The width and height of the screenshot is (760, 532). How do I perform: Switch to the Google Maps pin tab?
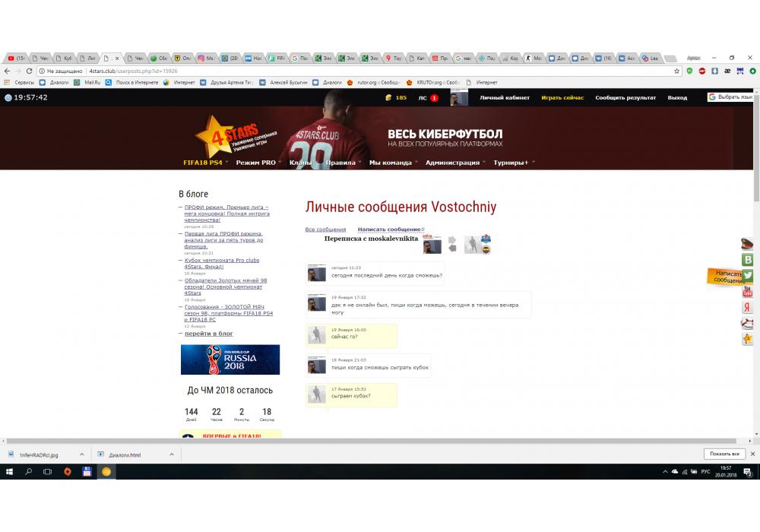pos(393,59)
